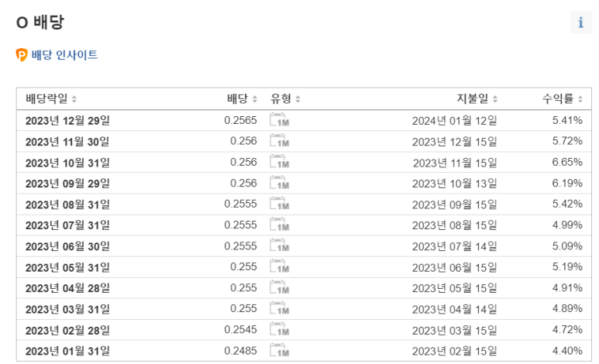This screenshot has width=599, height=364.
Task: Click the yield value 4.99%
Action: [567, 225]
